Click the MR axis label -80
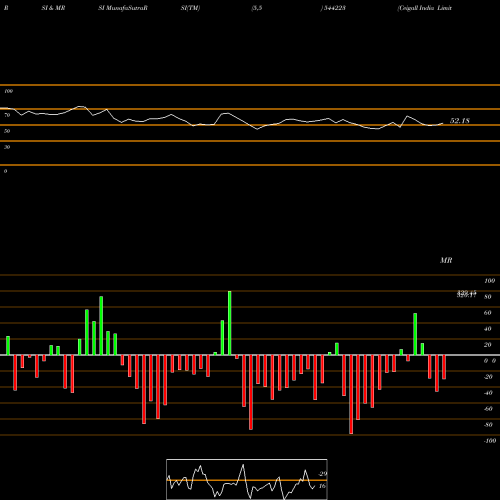500x500 pixels. coord(488,425)
